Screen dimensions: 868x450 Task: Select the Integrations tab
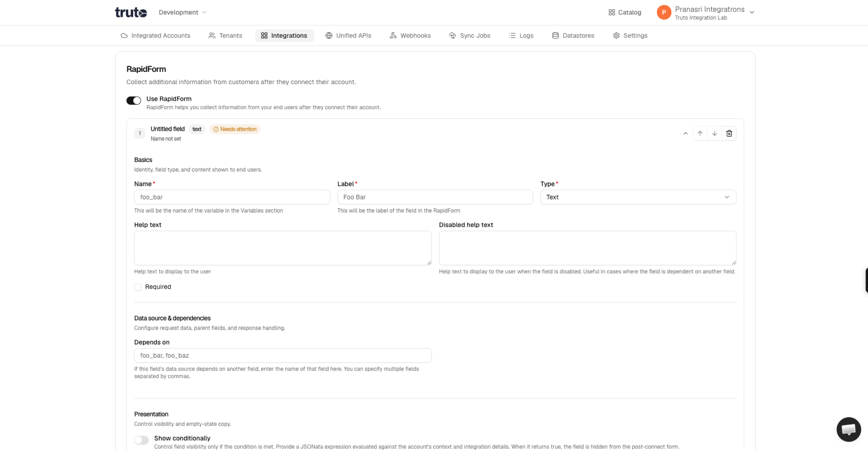click(284, 36)
